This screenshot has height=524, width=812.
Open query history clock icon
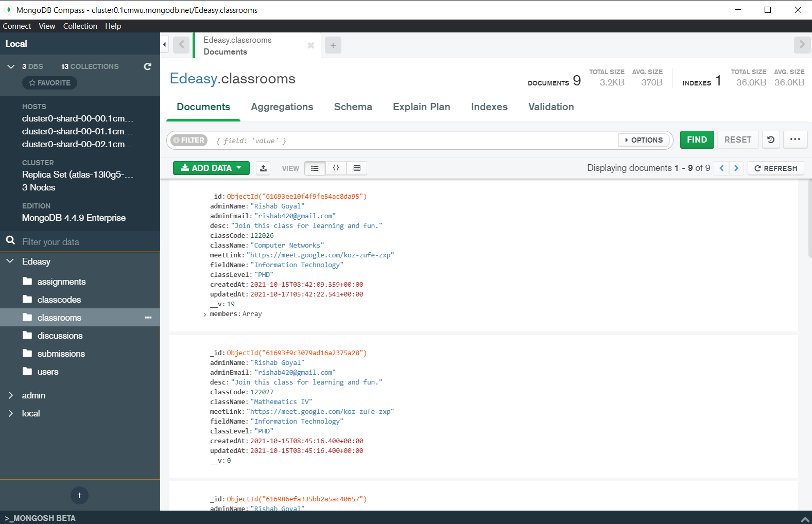pyautogui.click(x=771, y=139)
